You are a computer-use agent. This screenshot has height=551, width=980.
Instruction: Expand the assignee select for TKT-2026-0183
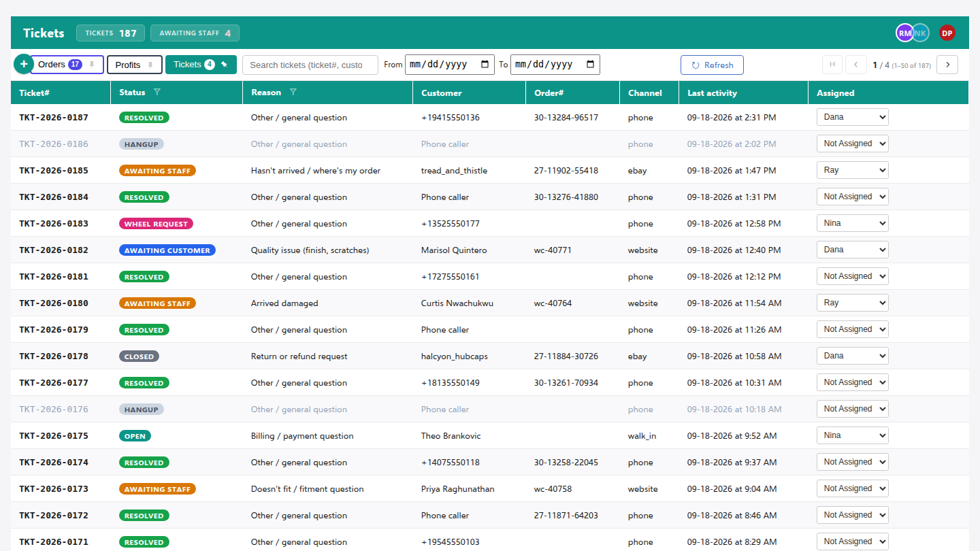pos(853,223)
